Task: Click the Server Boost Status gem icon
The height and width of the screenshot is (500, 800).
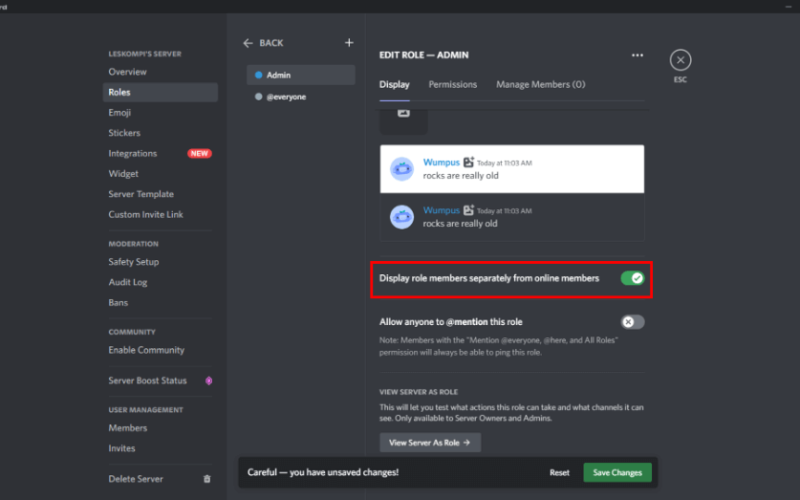Action: [209, 381]
